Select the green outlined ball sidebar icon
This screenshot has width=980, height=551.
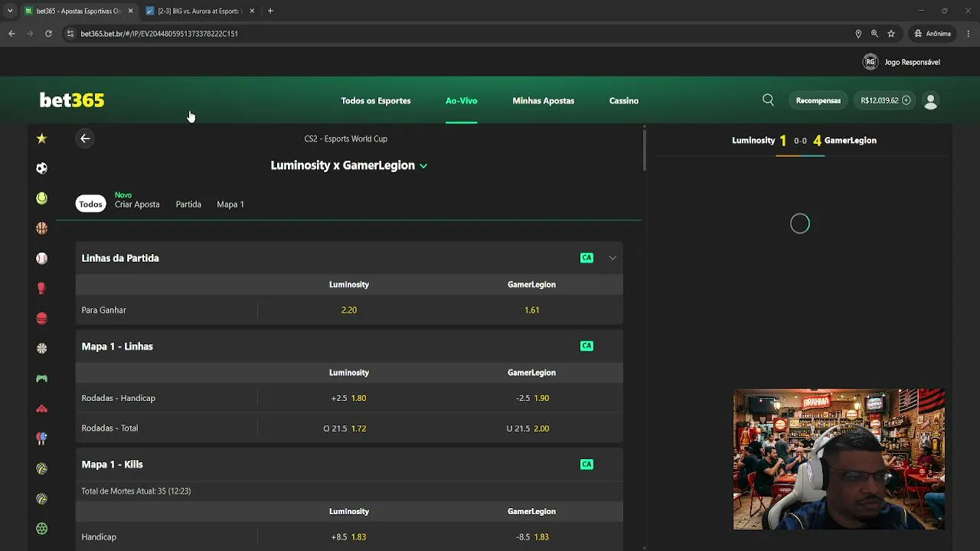pos(41,529)
